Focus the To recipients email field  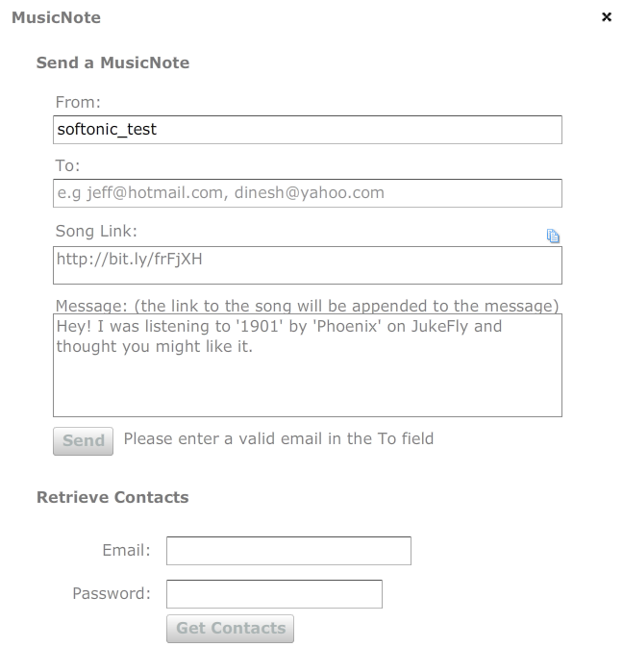point(308,193)
